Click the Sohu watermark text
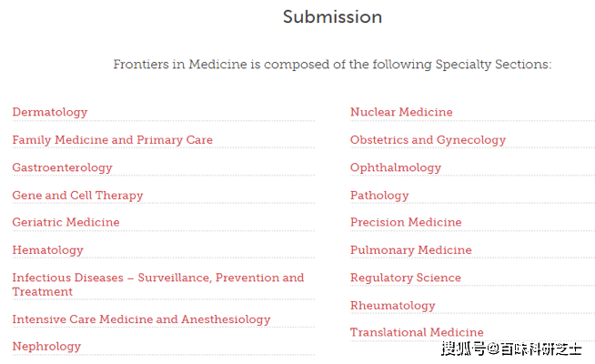This screenshot has width=595, height=364. 511,349
